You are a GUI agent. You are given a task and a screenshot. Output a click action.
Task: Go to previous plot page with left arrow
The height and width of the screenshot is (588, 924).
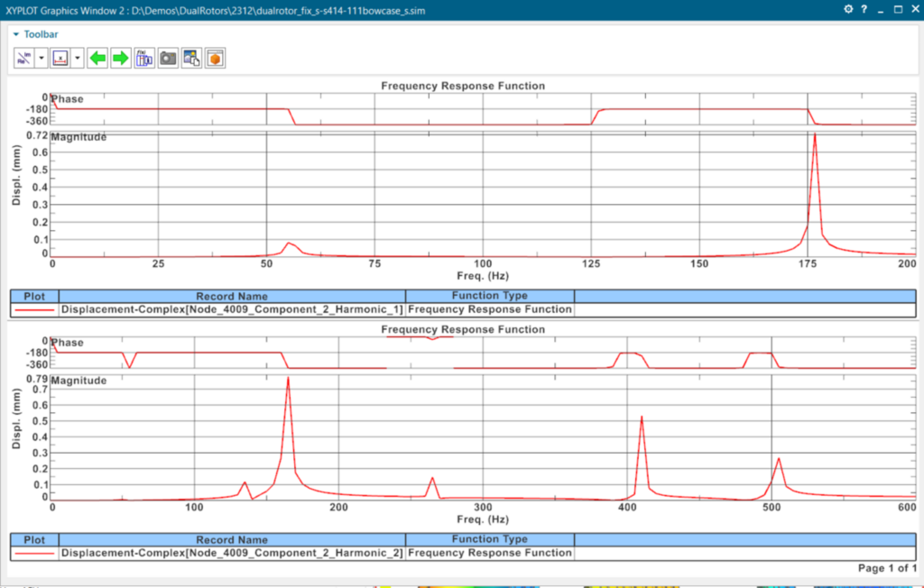tap(97, 59)
